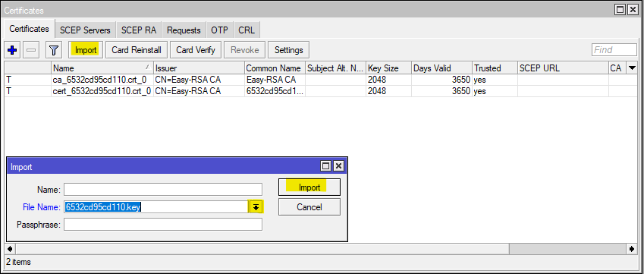Click the CA column header

click(x=617, y=68)
